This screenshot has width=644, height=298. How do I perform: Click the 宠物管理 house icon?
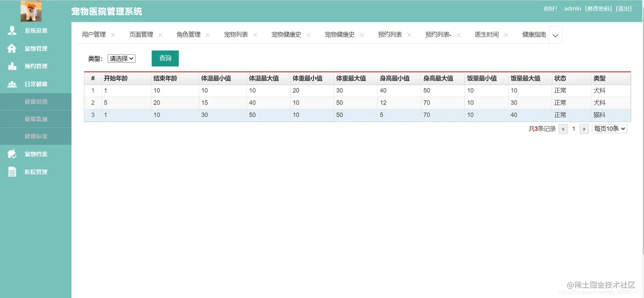[x=12, y=49]
